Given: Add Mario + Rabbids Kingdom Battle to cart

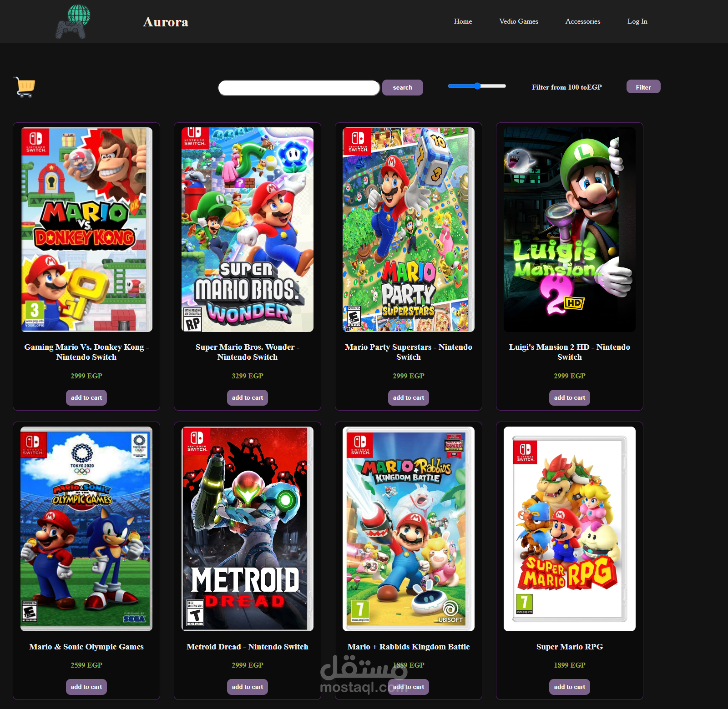Looking at the screenshot, I should pos(409,687).
